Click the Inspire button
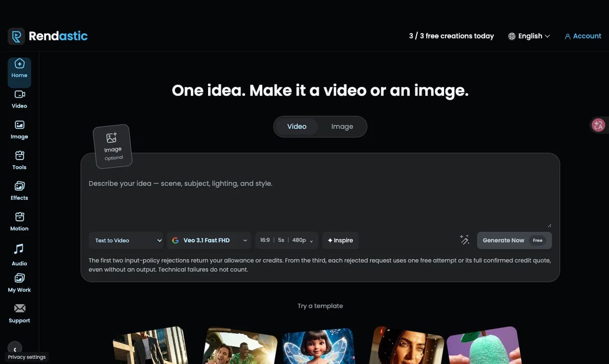The height and width of the screenshot is (364, 609). [x=341, y=240]
